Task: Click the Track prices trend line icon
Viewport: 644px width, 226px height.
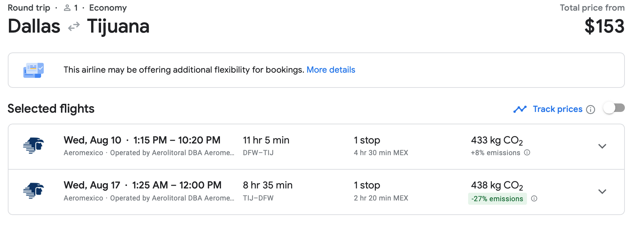Action: pyautogui.click(x=520, y=109)
